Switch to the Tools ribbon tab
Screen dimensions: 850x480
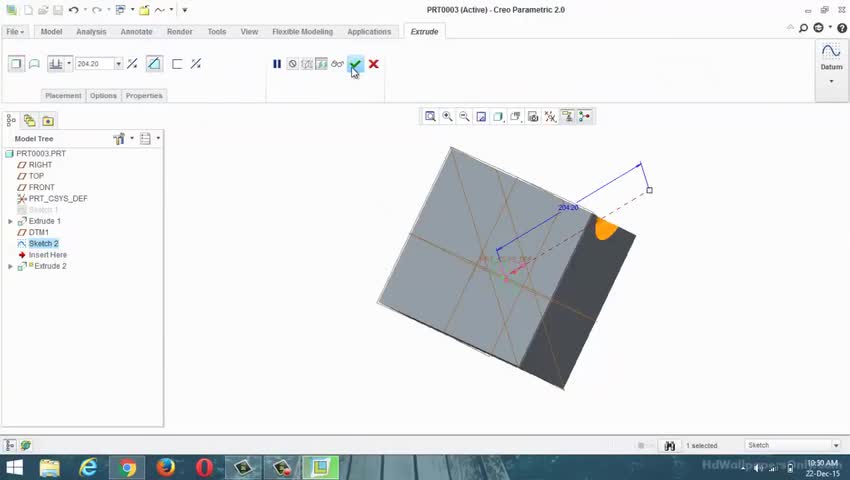[217, 31]
